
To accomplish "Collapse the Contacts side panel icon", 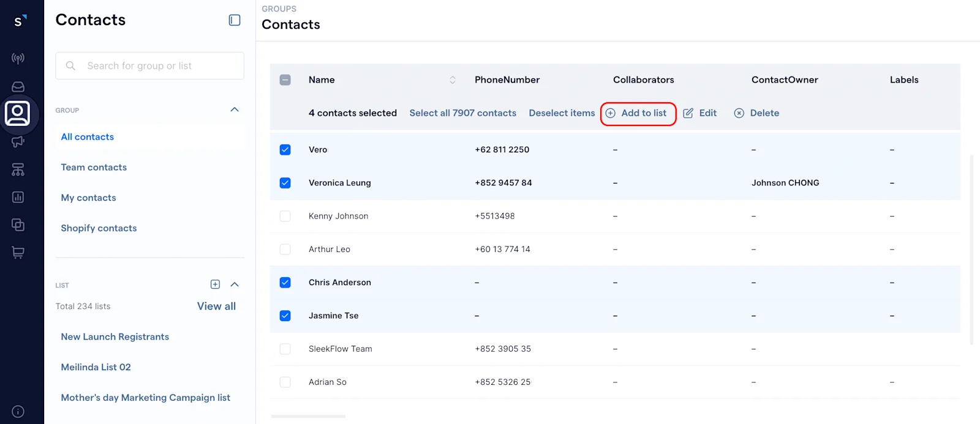I will [x=235, y=20].
